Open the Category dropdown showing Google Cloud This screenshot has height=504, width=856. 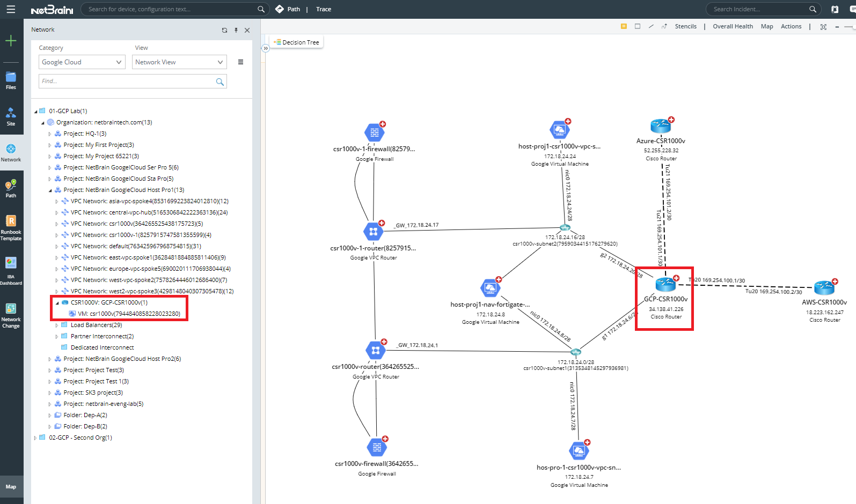[82, 62]
